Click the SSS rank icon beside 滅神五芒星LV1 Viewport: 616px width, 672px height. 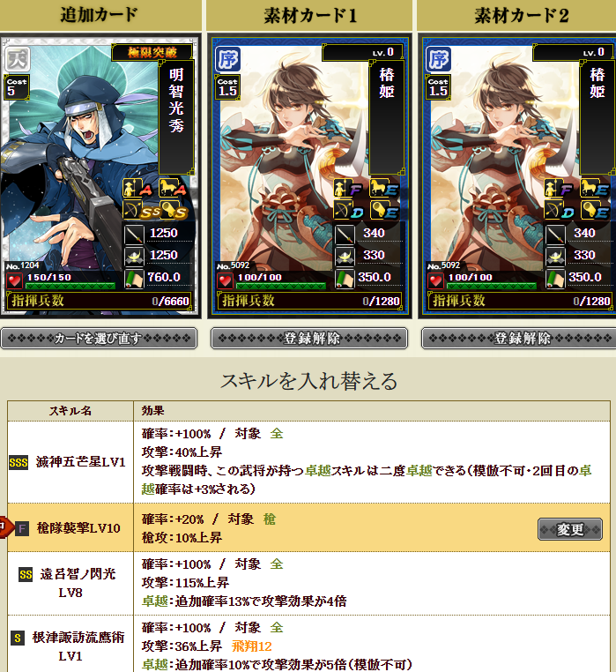(19, 462)
